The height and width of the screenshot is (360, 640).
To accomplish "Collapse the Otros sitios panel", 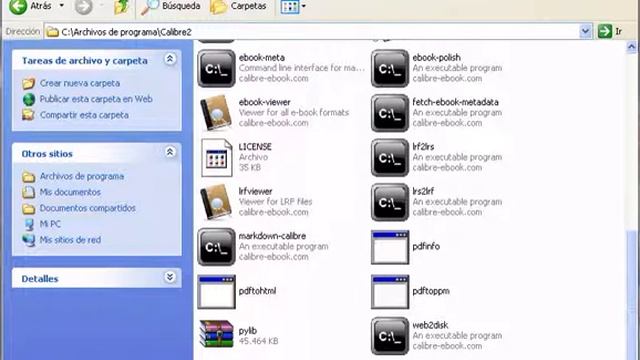I will point(170,153).
